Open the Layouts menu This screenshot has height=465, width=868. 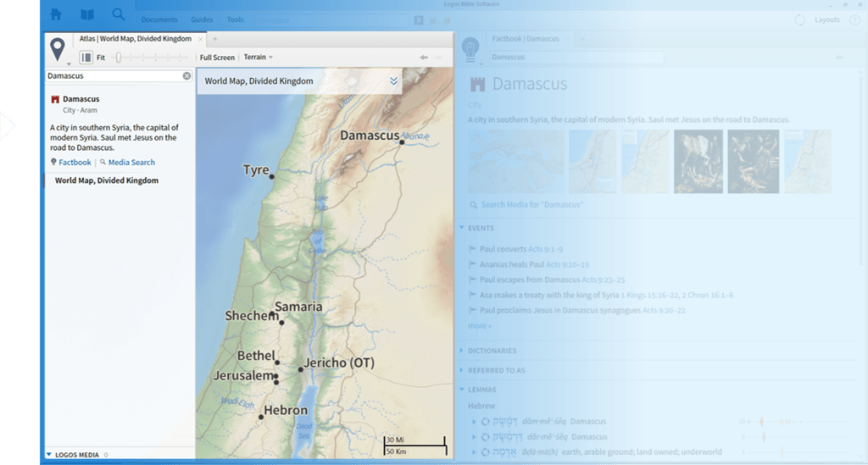[827, 20]
